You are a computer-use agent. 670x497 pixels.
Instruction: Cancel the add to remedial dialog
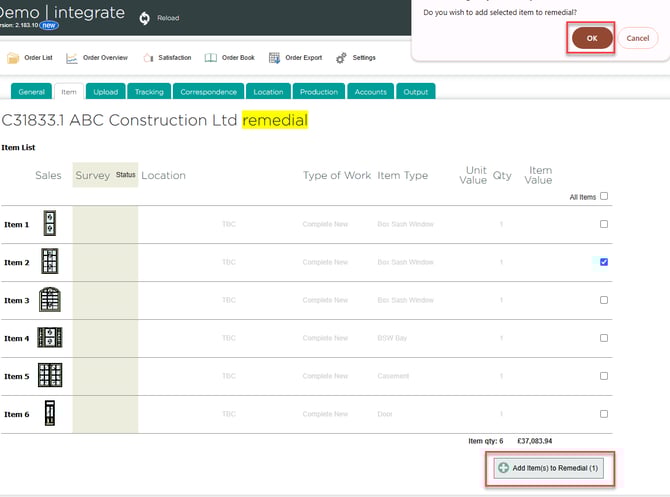(x=637, y=38)
